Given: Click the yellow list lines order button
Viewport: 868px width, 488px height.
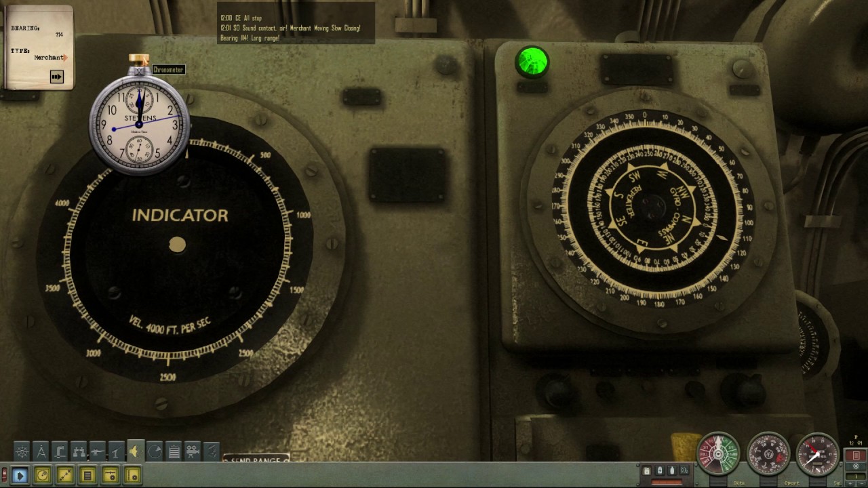Looking at the screenshot, I should (x=87, y=476).
